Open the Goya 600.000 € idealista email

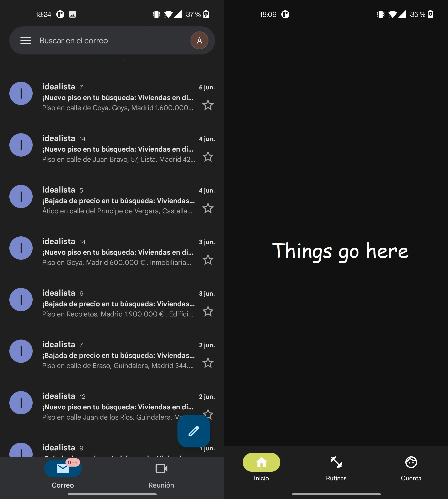[118, 252]
